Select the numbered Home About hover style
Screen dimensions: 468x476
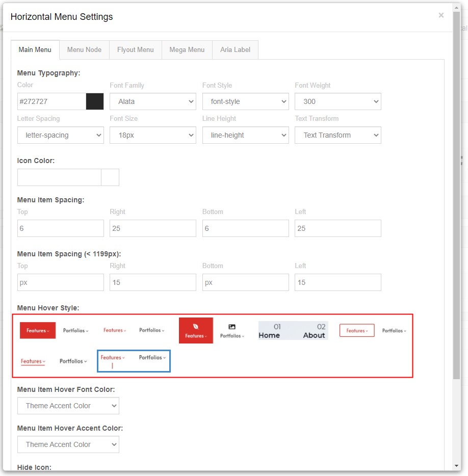tap(293, 330)
